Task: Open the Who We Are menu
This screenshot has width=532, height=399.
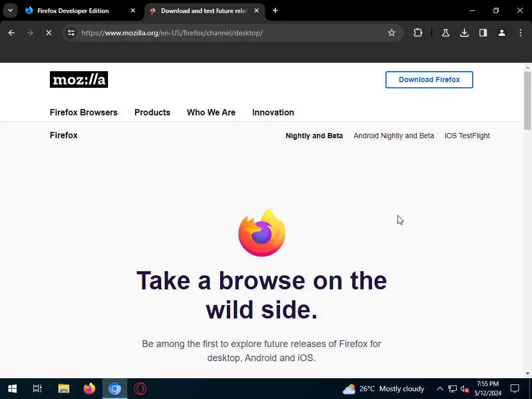Action: [211, 112]
